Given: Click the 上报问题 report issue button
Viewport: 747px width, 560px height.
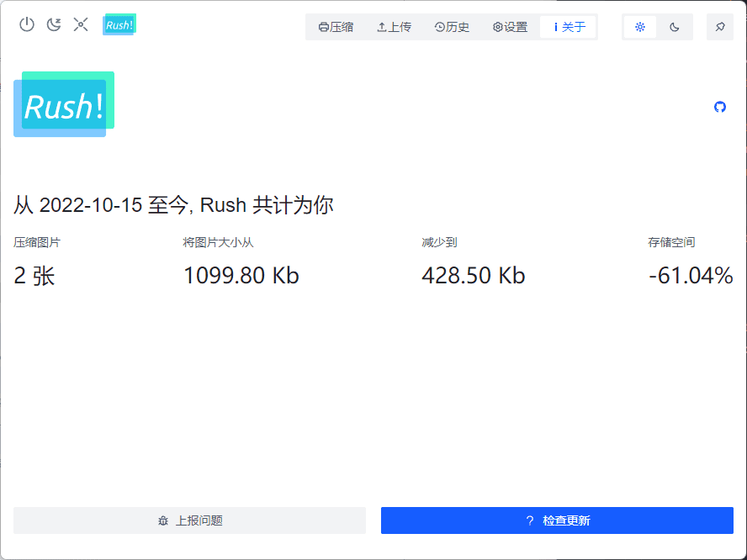Looking at the screenshot, I should tap(189, 520).
